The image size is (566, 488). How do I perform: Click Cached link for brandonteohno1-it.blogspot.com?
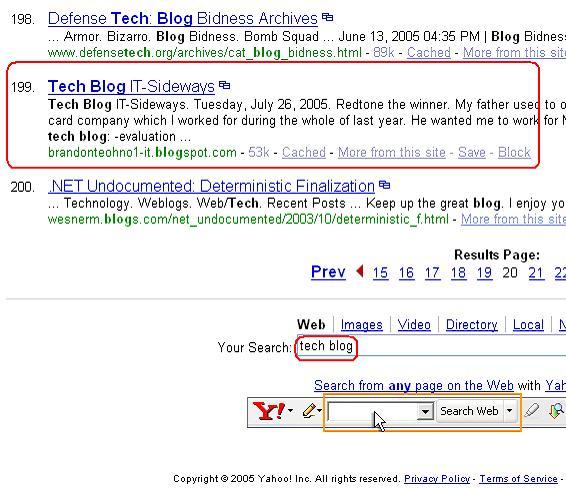click(x=304, y=152)
